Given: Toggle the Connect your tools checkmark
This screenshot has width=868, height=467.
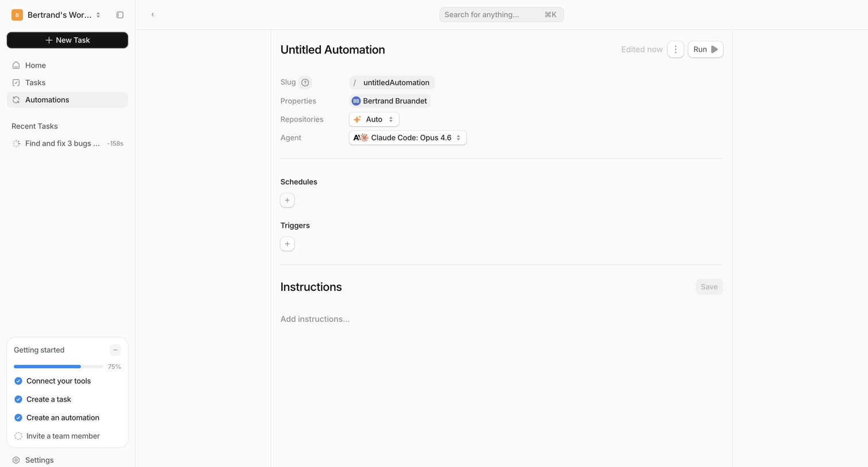Looking at the screenshot, I should coord(18,381).
